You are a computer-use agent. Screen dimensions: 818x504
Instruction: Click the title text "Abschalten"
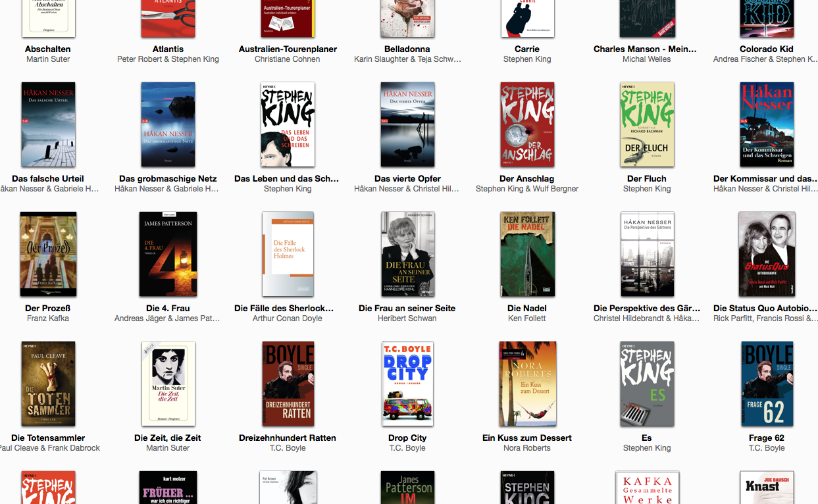click(x=48, y=49)
